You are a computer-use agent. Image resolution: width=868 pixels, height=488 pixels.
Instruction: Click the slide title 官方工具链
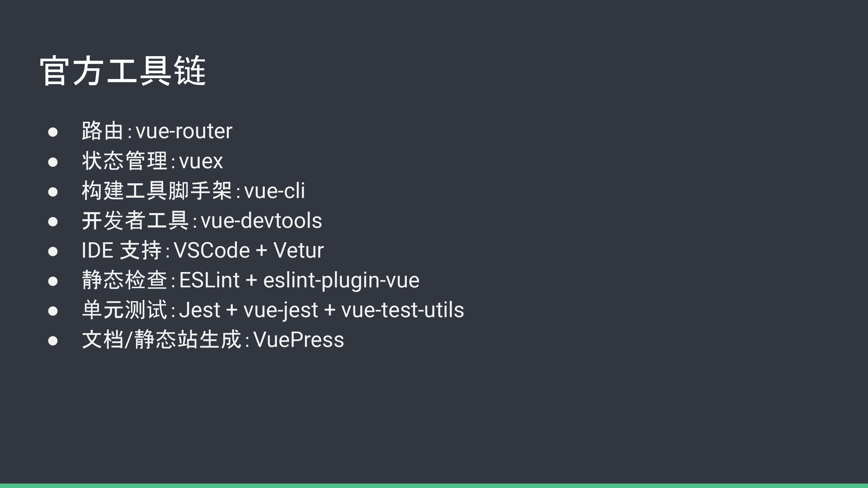[x=123, y=71]
